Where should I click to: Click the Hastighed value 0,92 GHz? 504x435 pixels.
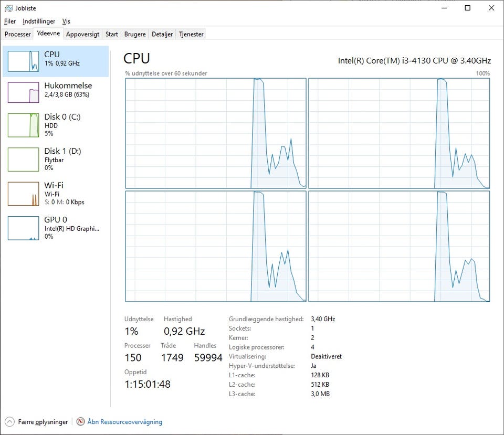click(184, 331)
